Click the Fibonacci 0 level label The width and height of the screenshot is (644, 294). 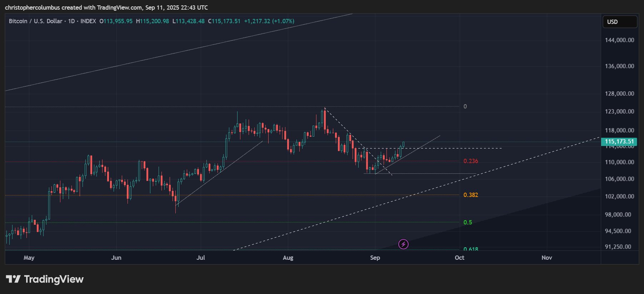465,107
